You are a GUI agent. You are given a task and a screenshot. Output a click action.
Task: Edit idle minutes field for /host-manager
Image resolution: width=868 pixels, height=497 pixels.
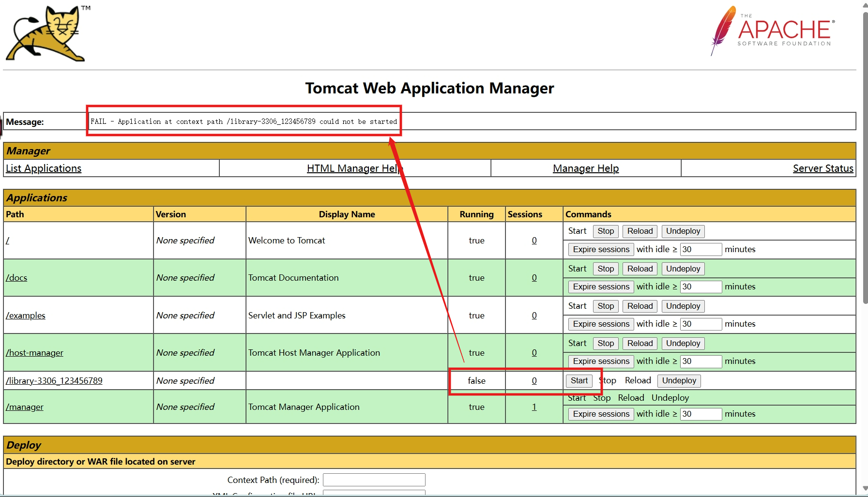point(701,361)
